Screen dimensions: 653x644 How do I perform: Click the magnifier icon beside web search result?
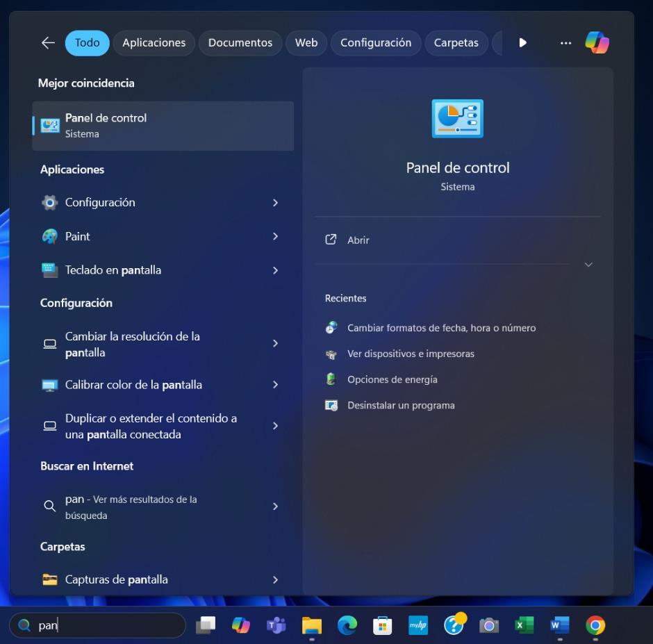(50, 506)
